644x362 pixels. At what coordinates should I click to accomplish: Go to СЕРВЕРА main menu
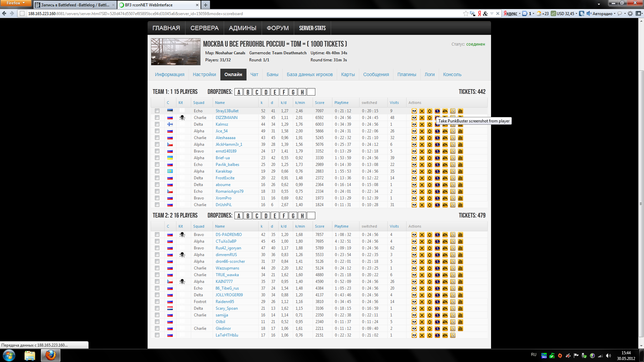click(205, 28)
